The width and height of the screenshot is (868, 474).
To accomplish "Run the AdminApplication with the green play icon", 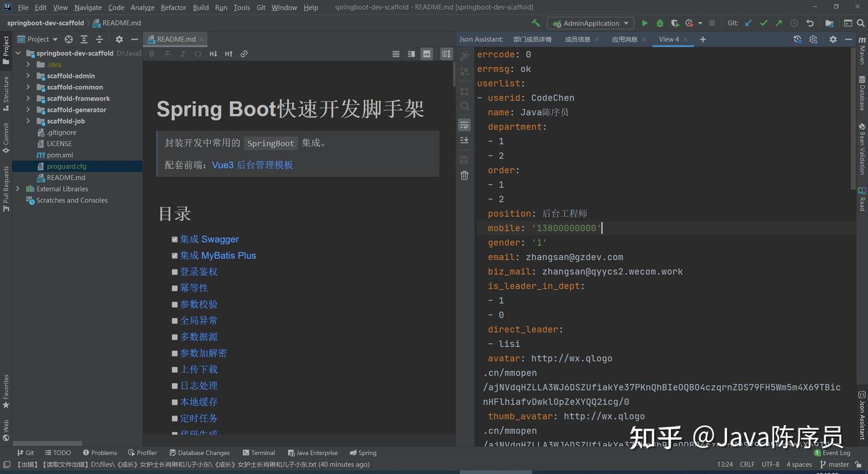I will point(644,22).
